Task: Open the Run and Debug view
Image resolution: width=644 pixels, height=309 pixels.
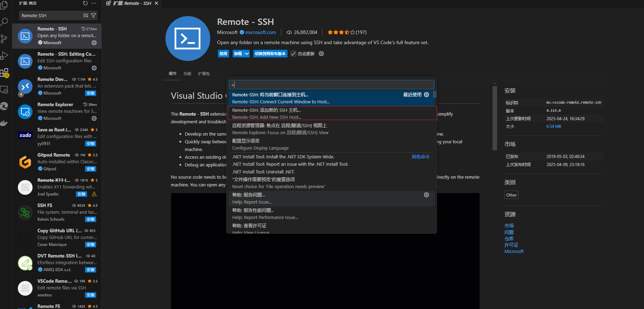Action: point(4,56)
